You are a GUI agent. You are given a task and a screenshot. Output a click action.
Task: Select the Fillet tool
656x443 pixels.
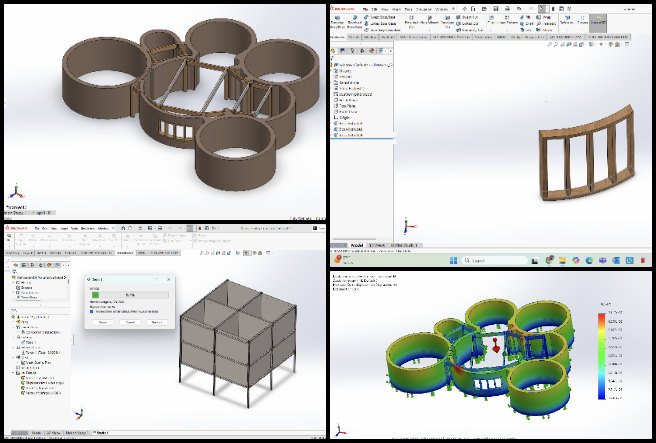[x=491, y=20]
